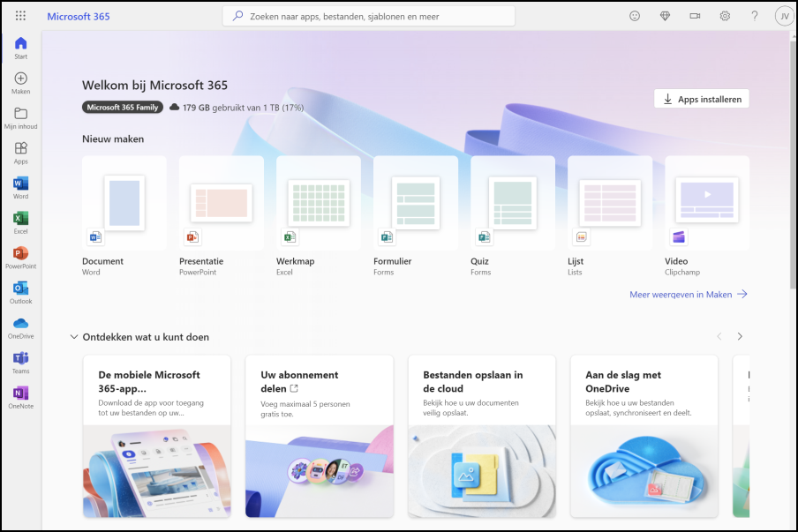
Task: Launch Outlook from the sidebar
Action: tap(21, 294)
